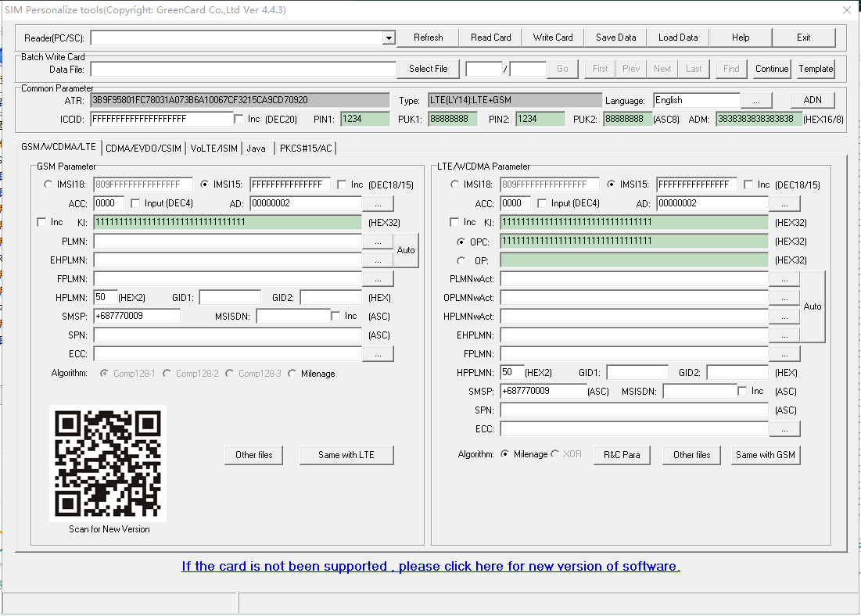Click the Same with LTE button
This screenshot has height=616, width=861.
click(346, 454)
